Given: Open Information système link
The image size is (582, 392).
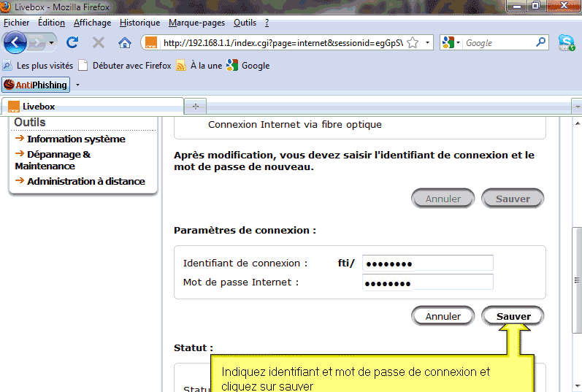Looking at the screenshot, I should point(76,139).
